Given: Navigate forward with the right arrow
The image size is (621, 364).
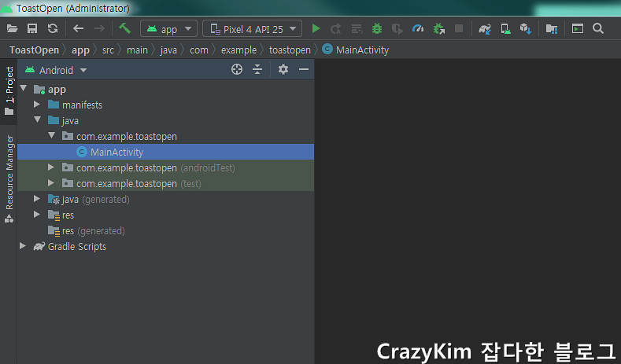Looking at the screenshot, I should point(99,28).
